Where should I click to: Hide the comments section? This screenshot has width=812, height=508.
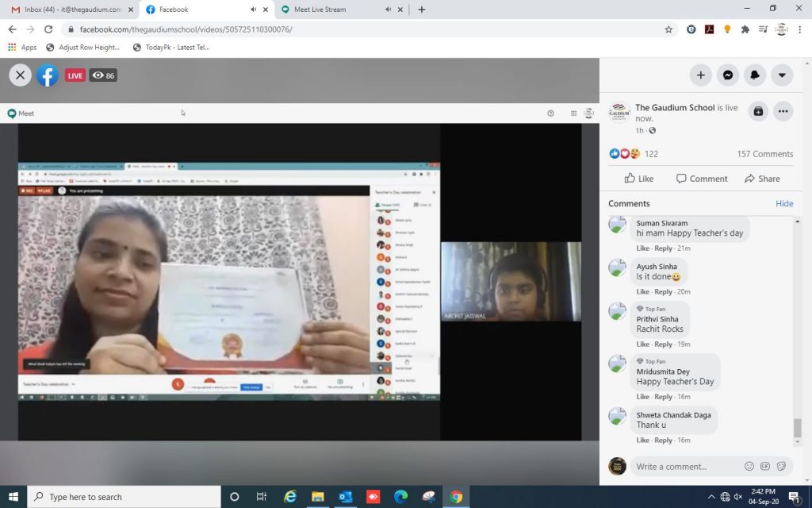784,204
